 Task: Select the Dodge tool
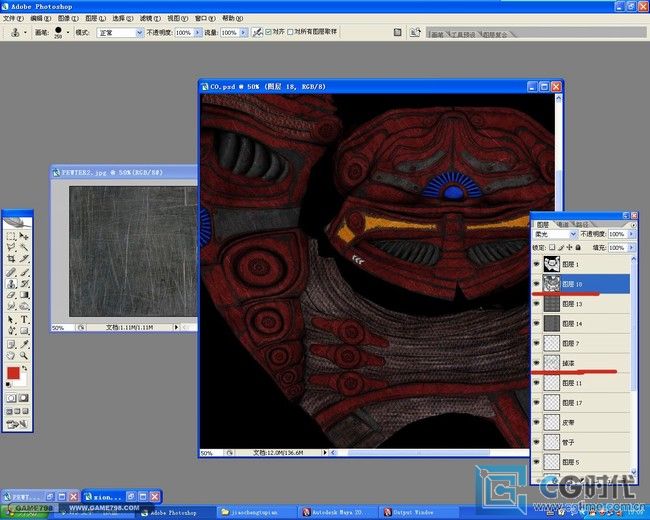coord(24,306)
